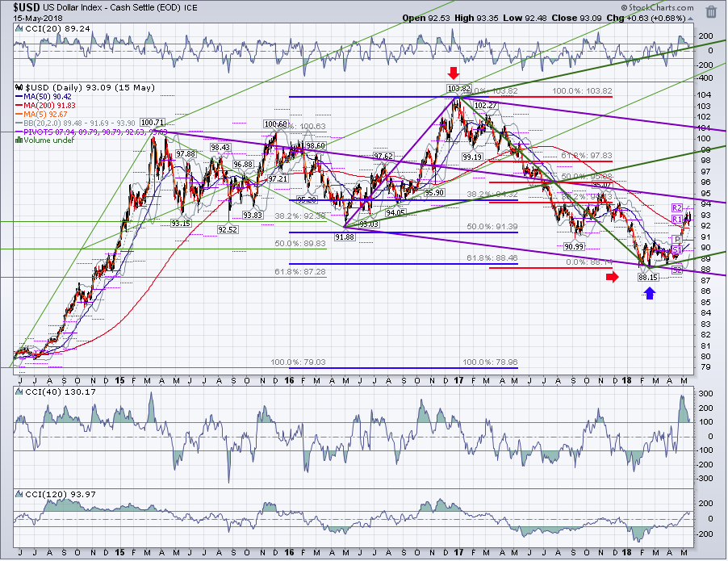The width and height of the screenshot is (728, 561).
Task: Click the CCI(120) panel icon
Action: coord(19,495)
